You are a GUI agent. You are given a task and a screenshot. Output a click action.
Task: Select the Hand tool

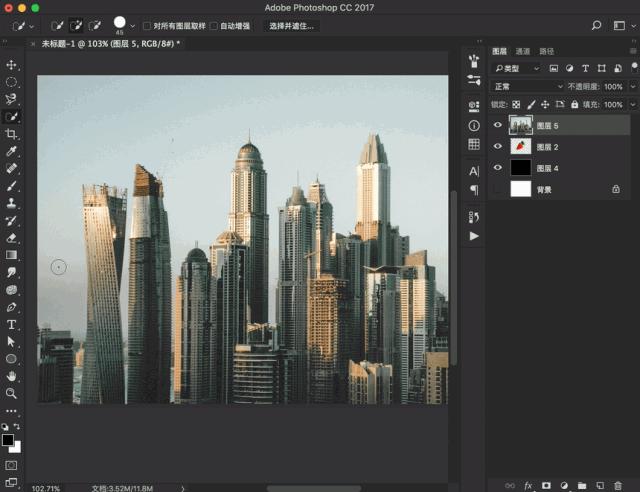pos(12,376)
